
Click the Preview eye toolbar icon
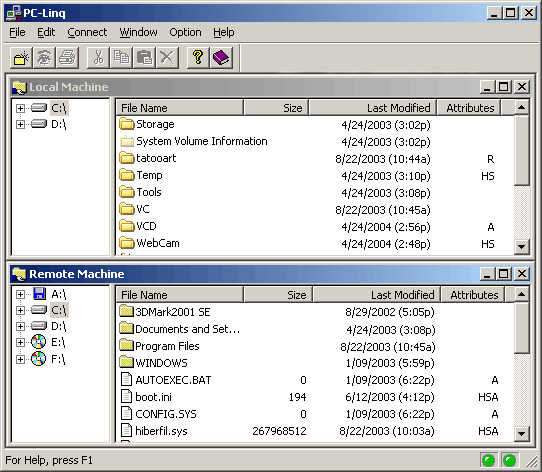[x=44, y=57]
